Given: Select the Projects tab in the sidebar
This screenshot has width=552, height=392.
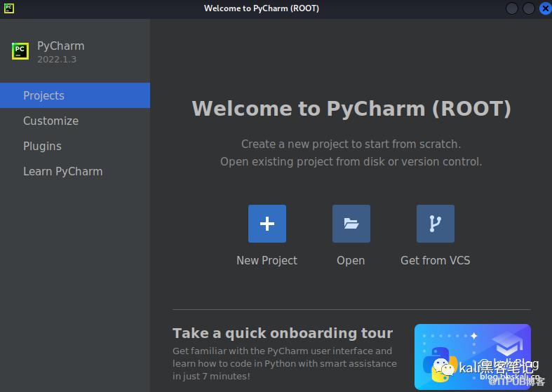Looking at the screenshot, I should pos(43,95).
